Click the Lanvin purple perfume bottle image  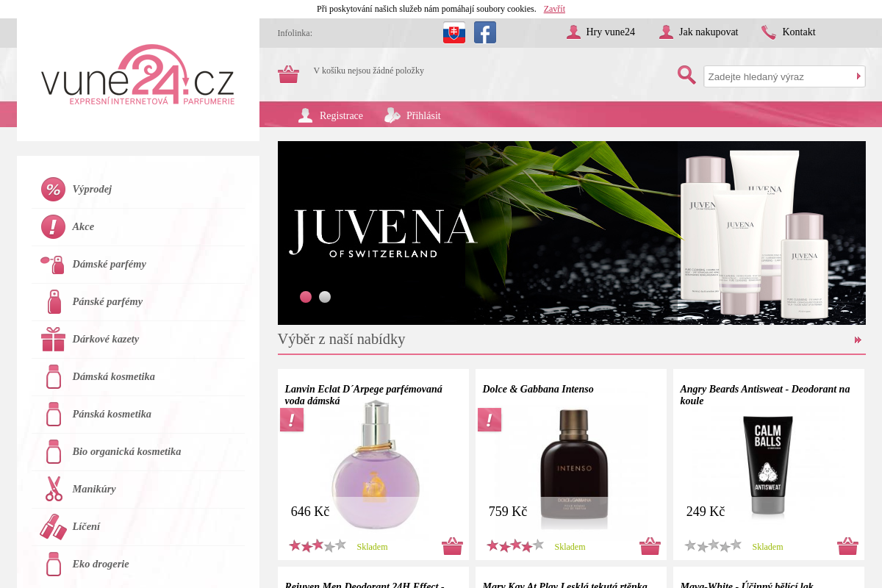(376, 466)
